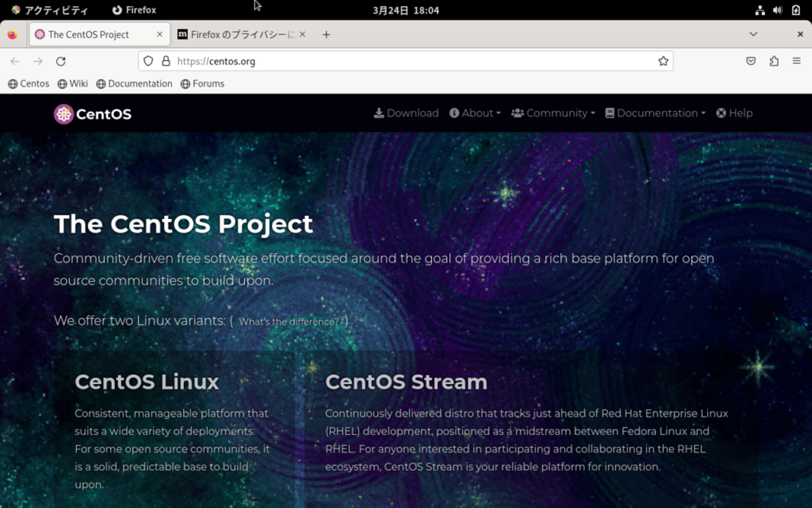This screenshot has height=508, width=812.
Task: Click the "CentOS Linux" card heading
Action: (x=147, y=382)
